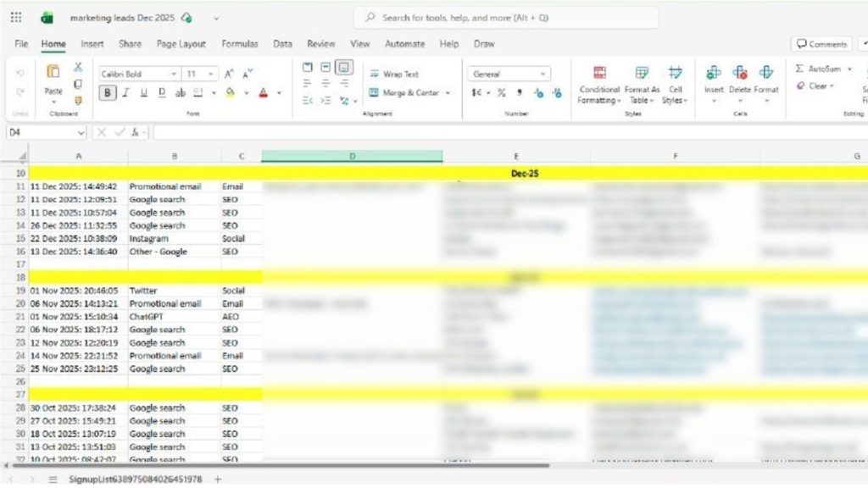Apply comma style
The image size is (868, 488).
(520, 93)
